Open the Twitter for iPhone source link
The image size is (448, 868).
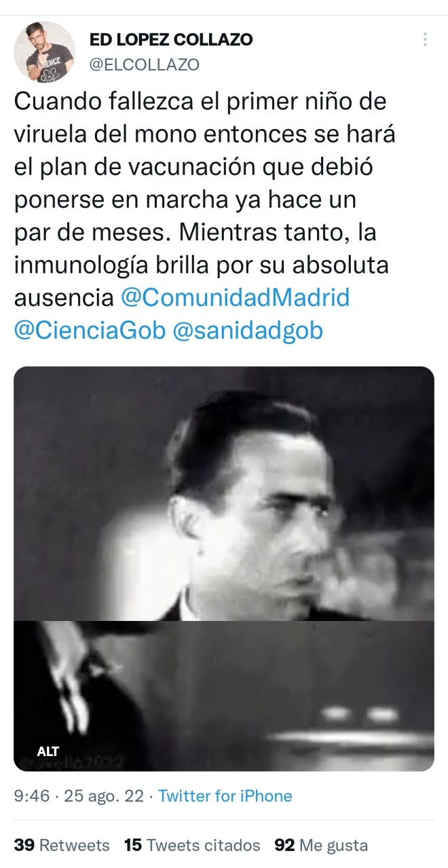point(225,796)
